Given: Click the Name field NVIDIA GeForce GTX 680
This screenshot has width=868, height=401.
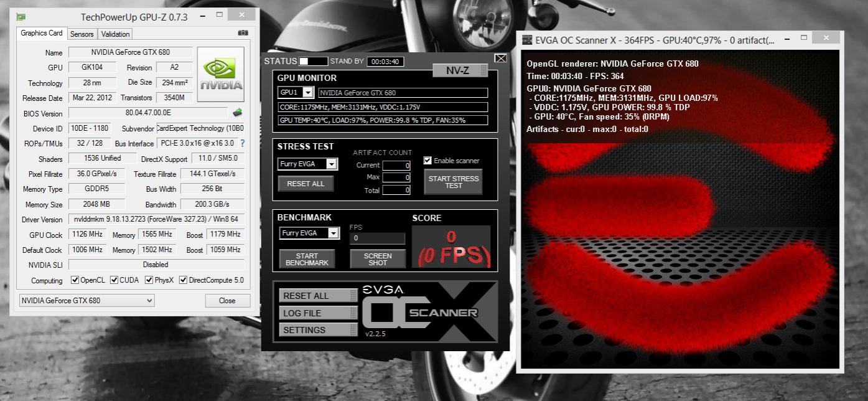Looking at the screenshot, I should (x=130, y=52).
